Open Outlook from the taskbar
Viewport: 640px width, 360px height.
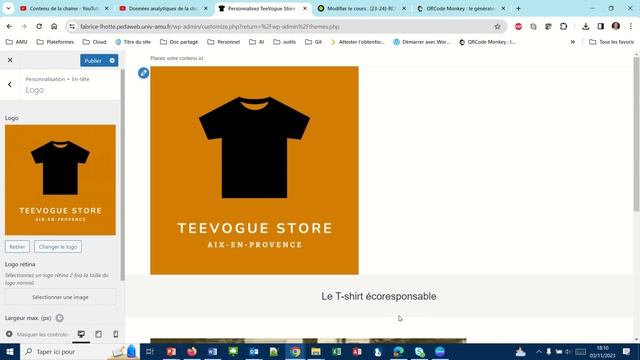point(254,351)
